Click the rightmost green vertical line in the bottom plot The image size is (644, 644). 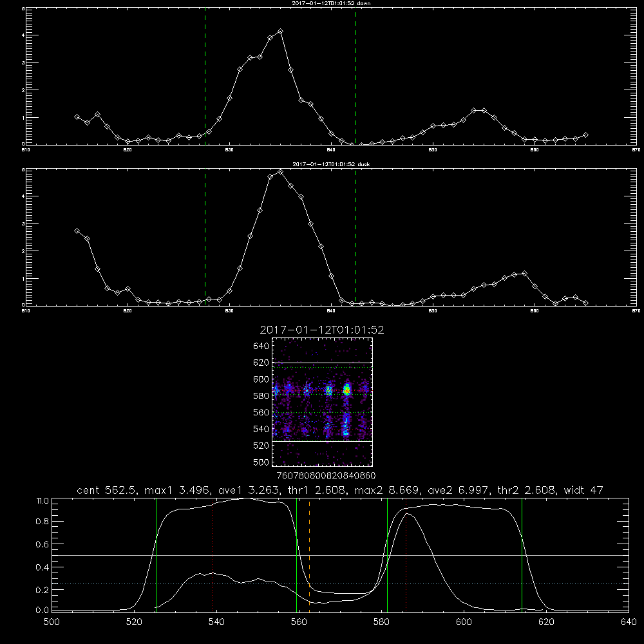(522, 555)
